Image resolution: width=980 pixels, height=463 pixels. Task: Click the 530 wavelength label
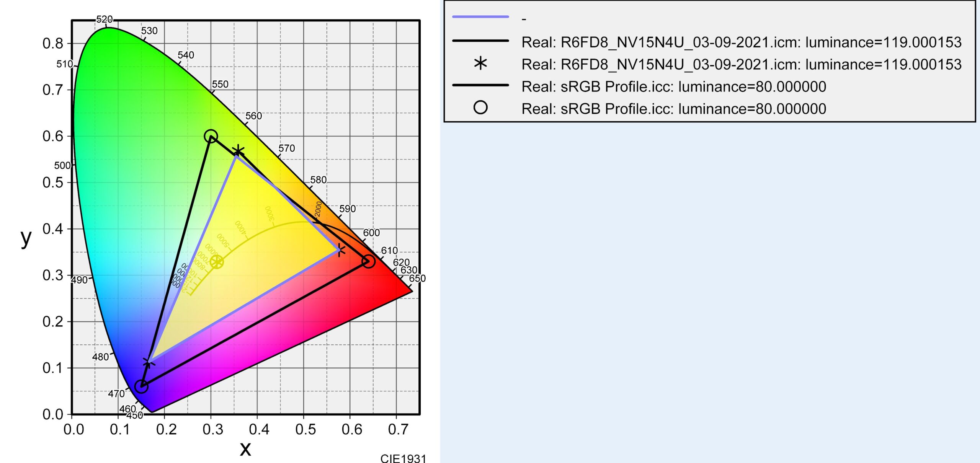[149, 31]
